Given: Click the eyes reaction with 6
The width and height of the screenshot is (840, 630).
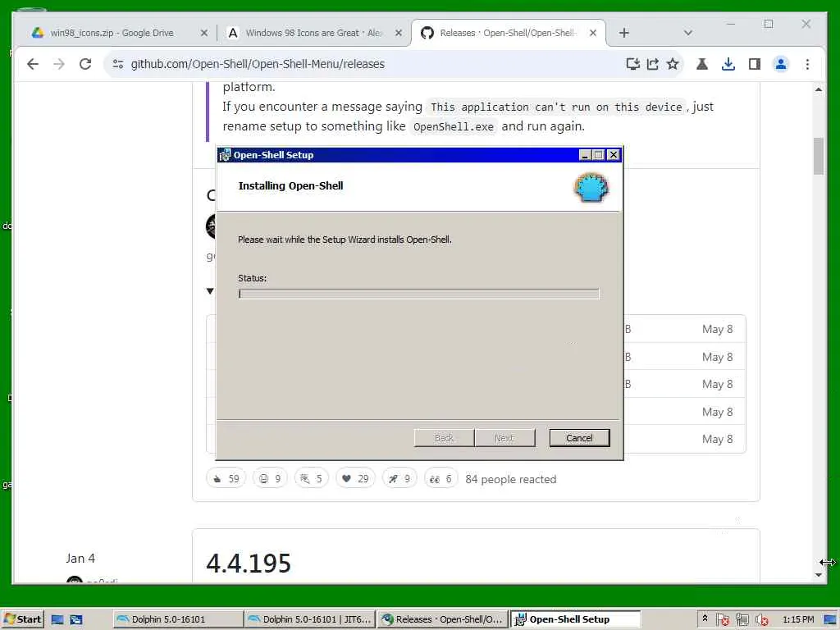Looking at the screenshot, I should (x=441, y=478).
